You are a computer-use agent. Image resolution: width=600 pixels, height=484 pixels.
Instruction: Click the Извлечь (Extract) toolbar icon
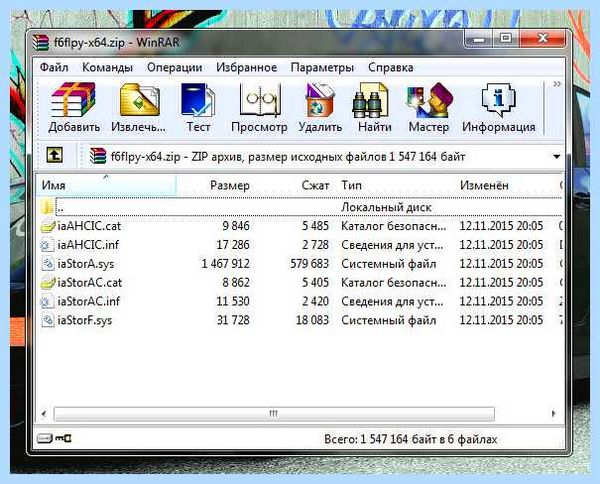pos(139,99)
